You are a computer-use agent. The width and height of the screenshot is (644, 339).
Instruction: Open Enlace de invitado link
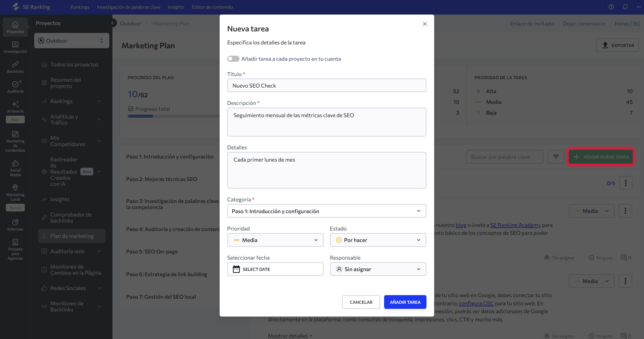532,23
